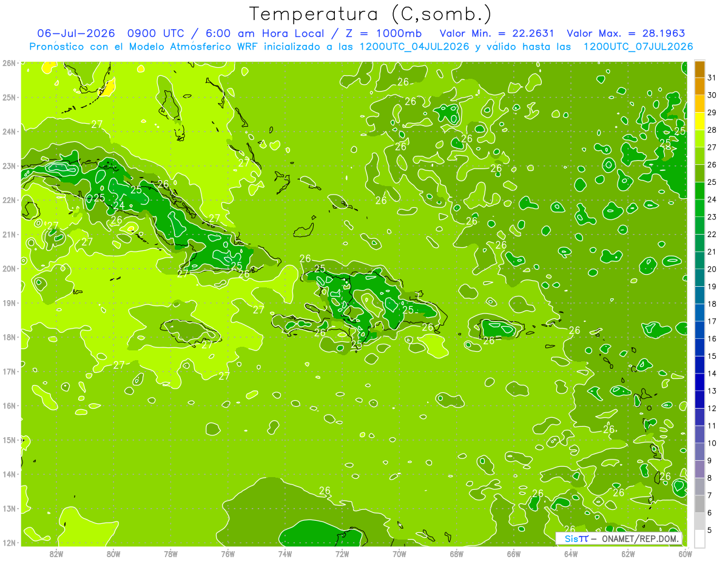Click the '12' label on the color scale

[712, 408]
